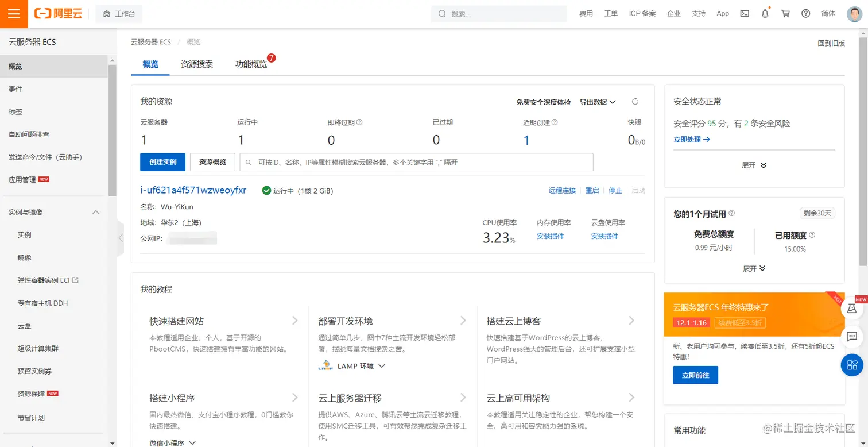Open the orange hamburger menu
Screen dimensions: 868x447
(14, 14)
